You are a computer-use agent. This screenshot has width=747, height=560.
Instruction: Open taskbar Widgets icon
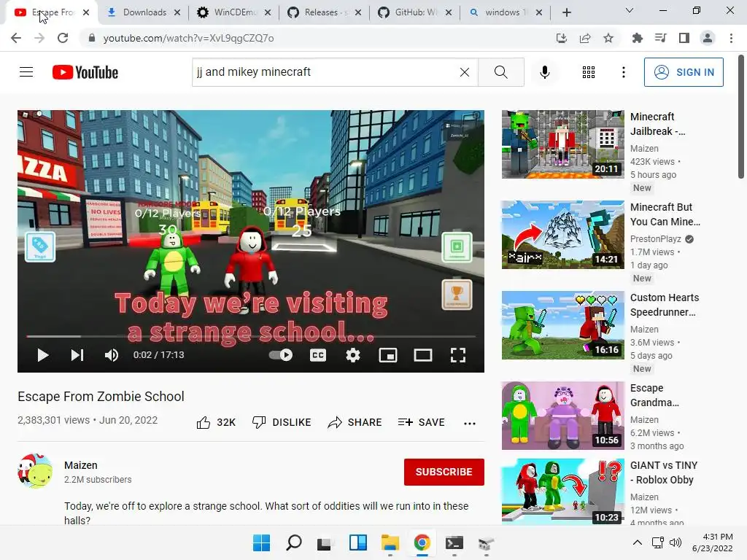(357, 542)
